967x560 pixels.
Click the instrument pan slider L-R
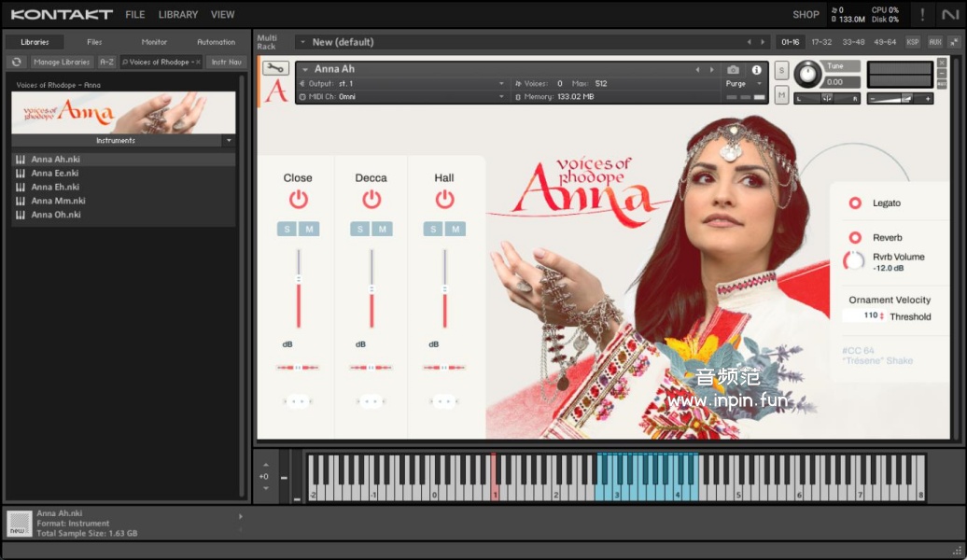pos(827,98)
